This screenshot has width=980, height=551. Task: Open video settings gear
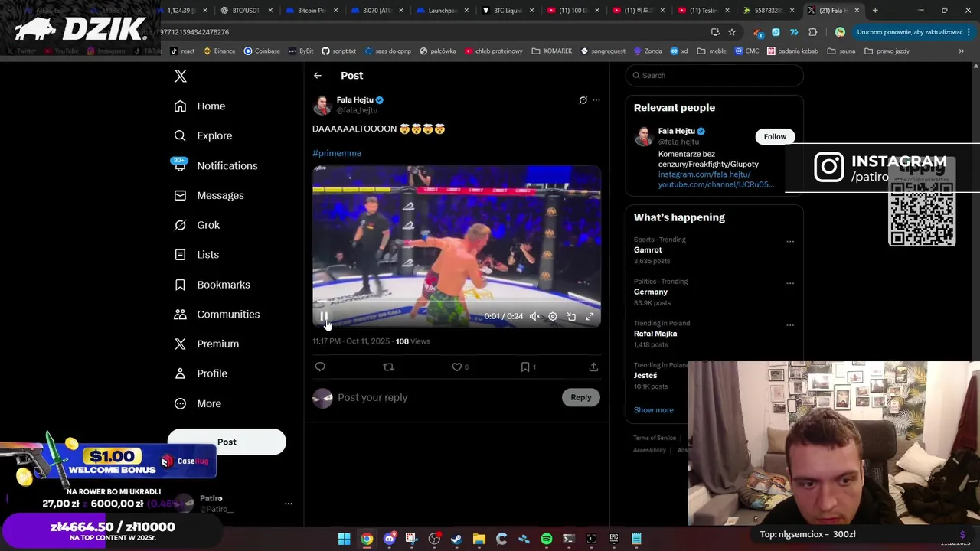coord(553,316)
